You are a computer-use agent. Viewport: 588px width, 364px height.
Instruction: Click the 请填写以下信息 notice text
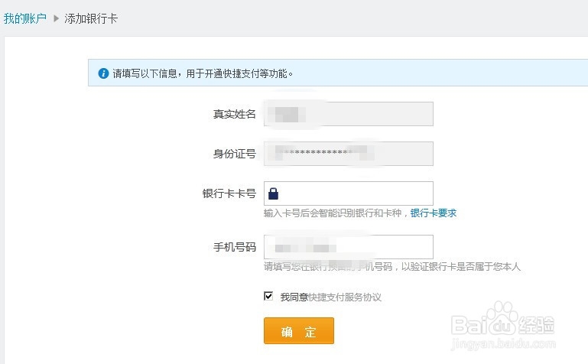[x=203, y=74]
